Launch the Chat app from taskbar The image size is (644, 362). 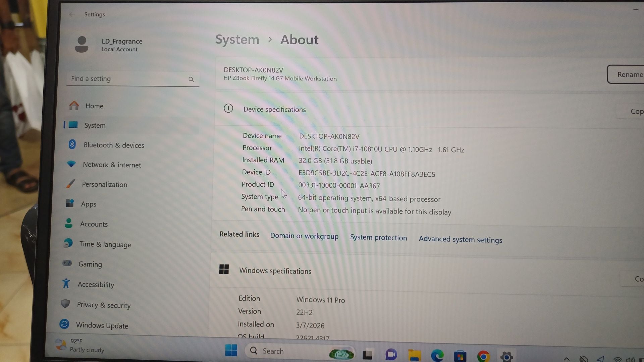pyautogui.click(x=391, y=355)
